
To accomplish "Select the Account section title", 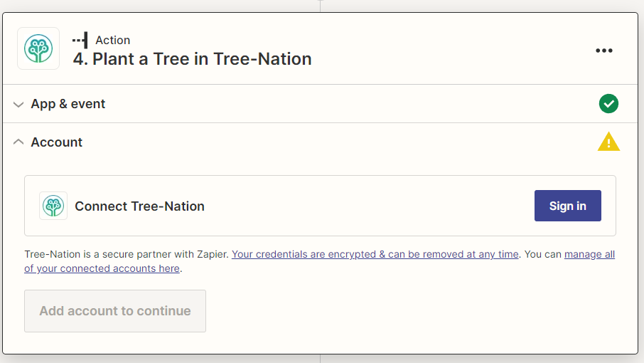I will coord(57,142).
